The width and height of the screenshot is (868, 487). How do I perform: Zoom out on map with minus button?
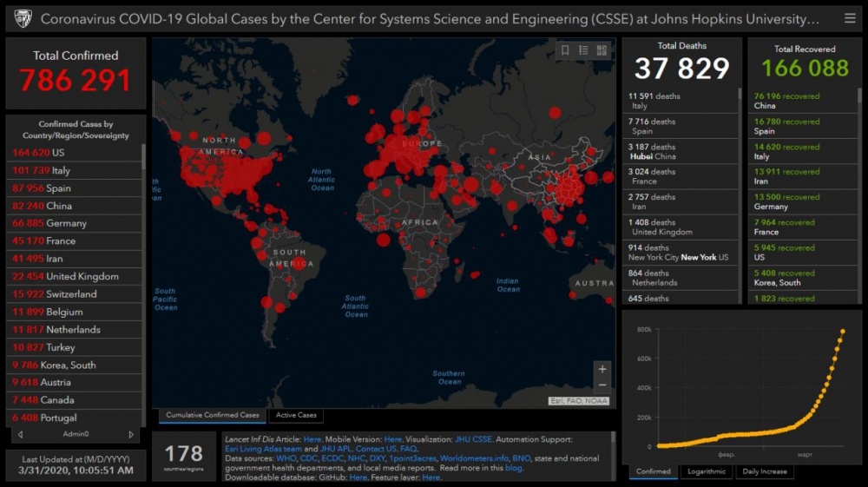602,385
